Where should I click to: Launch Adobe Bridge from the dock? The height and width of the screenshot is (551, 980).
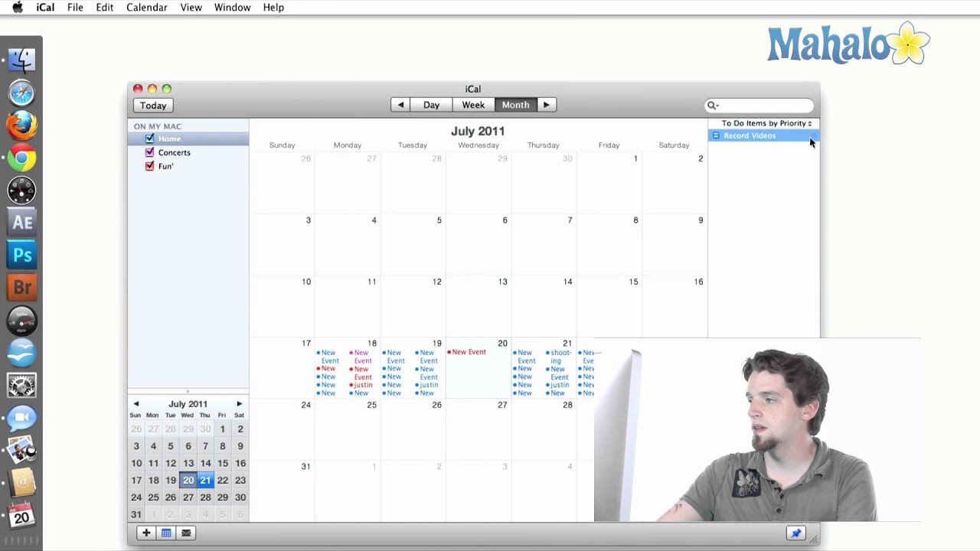[x=21, y=288]
